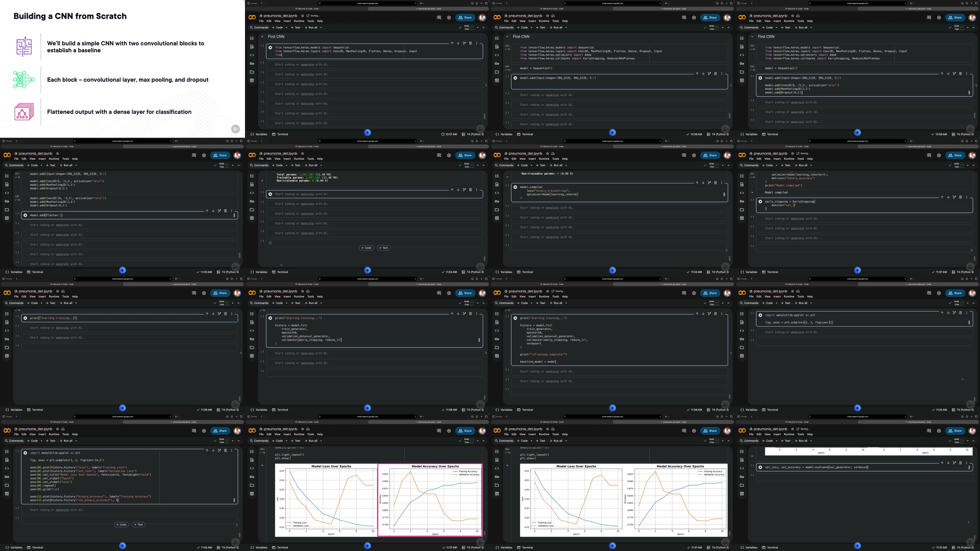Run the model.evaluate cell
The image size is (980, 551).
click(760, 467)
